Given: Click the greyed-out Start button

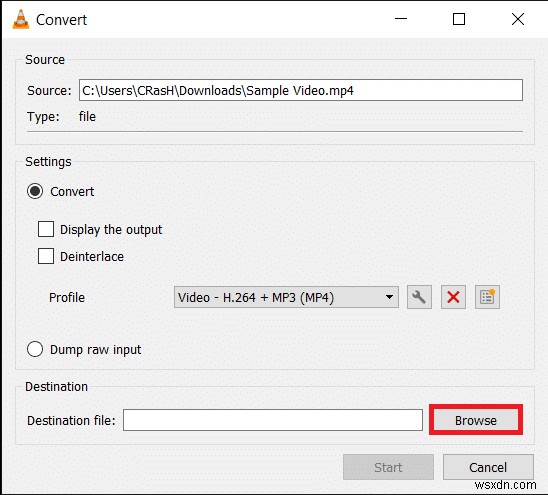Looking at the screenshot, I should pyautogui.click(x=388, y=467).
